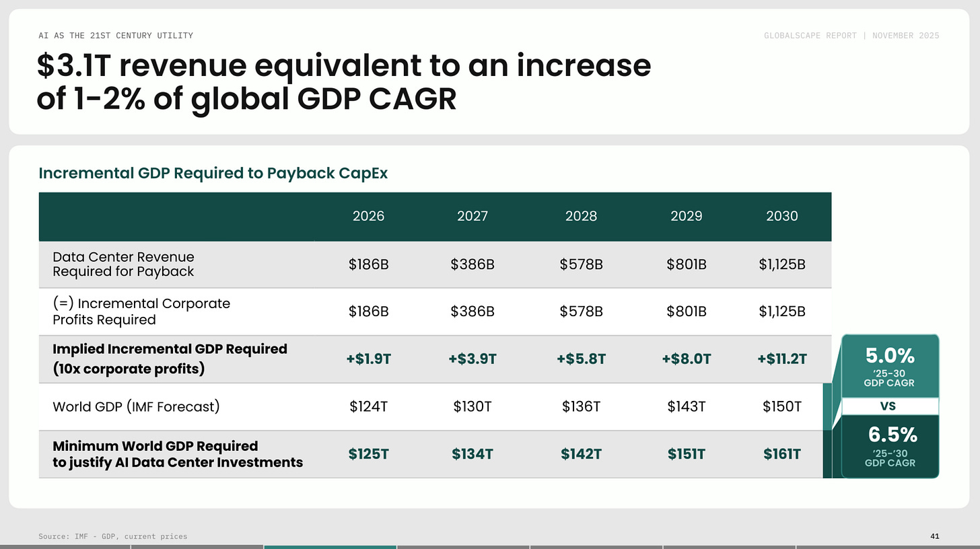
Task: Click the $143T World GDP value
Action: (x=687, y=406)
